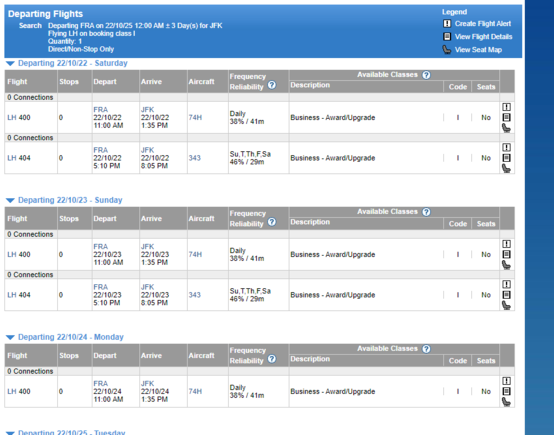Viewport: 554px width, 435px height.
Task: Open Available Classes help icon in Sunday table
Action: (426, 212)
